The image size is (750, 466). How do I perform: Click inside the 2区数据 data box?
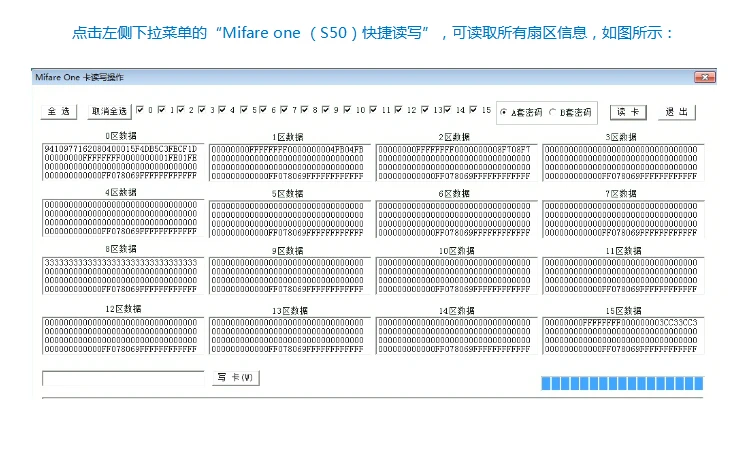pos(456,163)
